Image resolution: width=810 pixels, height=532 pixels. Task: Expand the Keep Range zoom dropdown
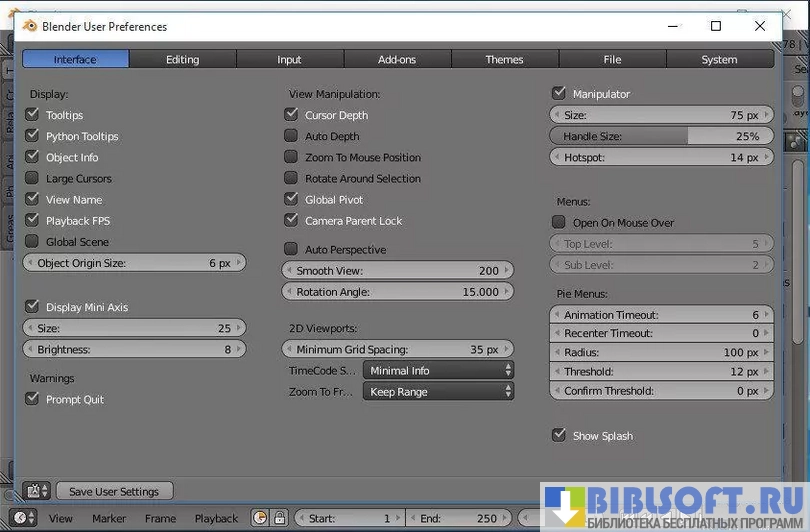(x=438, y=392)
